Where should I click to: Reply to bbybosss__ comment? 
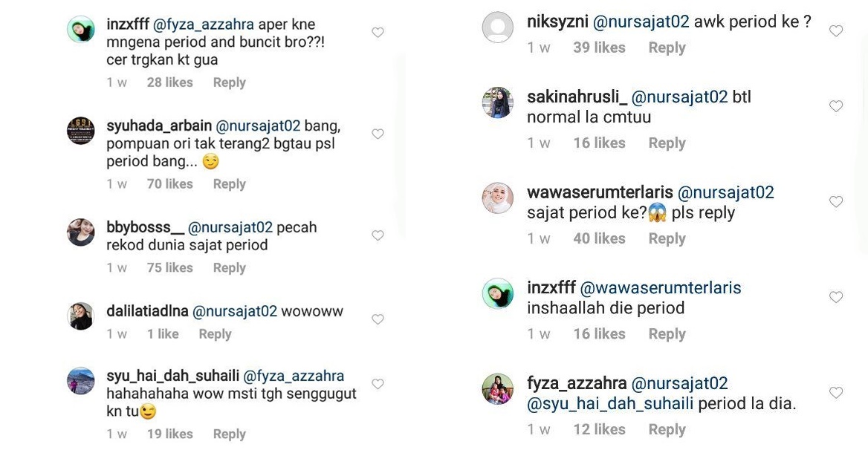pyautogui.click(x=229, y=267)
